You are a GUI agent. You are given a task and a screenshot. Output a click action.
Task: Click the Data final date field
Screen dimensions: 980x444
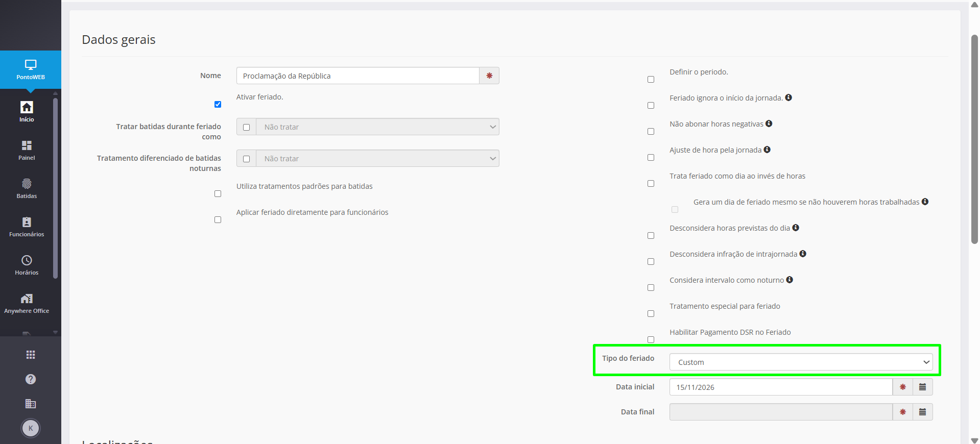[781, 412]
